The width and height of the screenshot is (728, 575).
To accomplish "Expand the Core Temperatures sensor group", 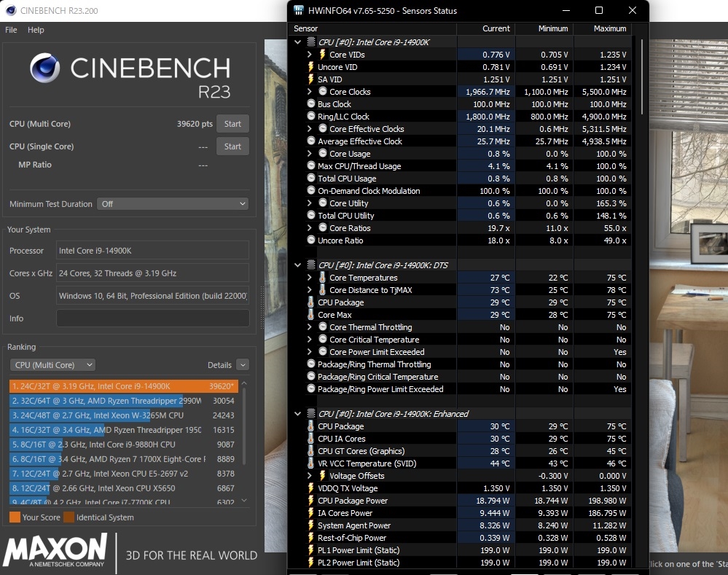I will pyautogui.click(x=310, y=277).
